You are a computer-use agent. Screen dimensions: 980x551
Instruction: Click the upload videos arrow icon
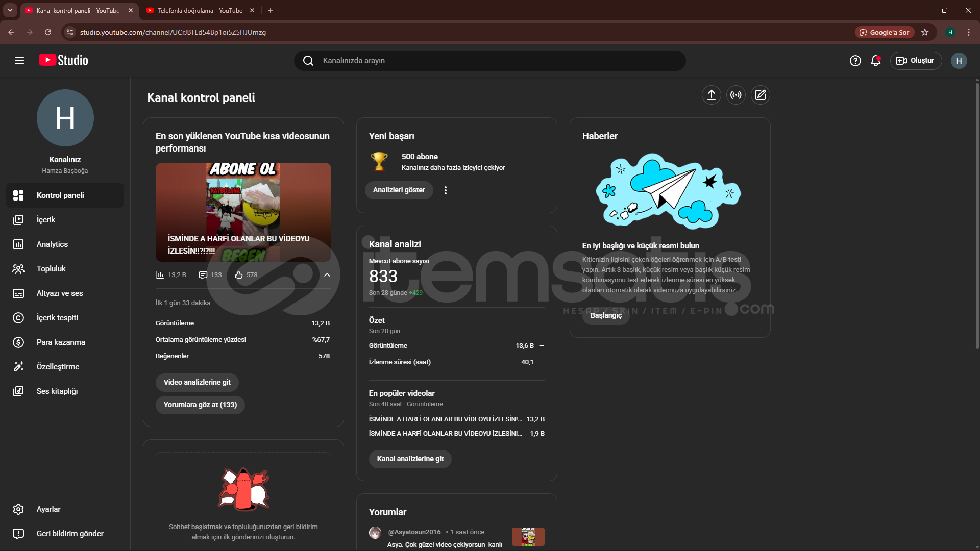click(711, 95)
